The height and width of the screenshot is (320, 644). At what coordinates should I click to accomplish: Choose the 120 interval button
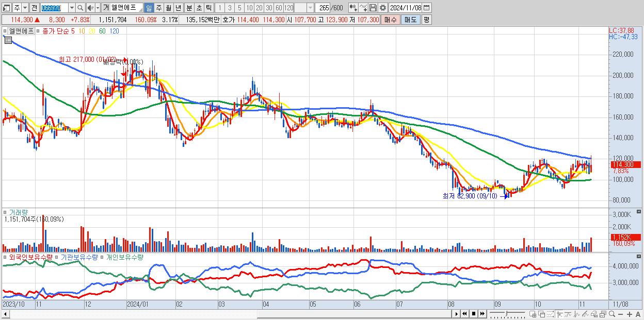point(289,8)
